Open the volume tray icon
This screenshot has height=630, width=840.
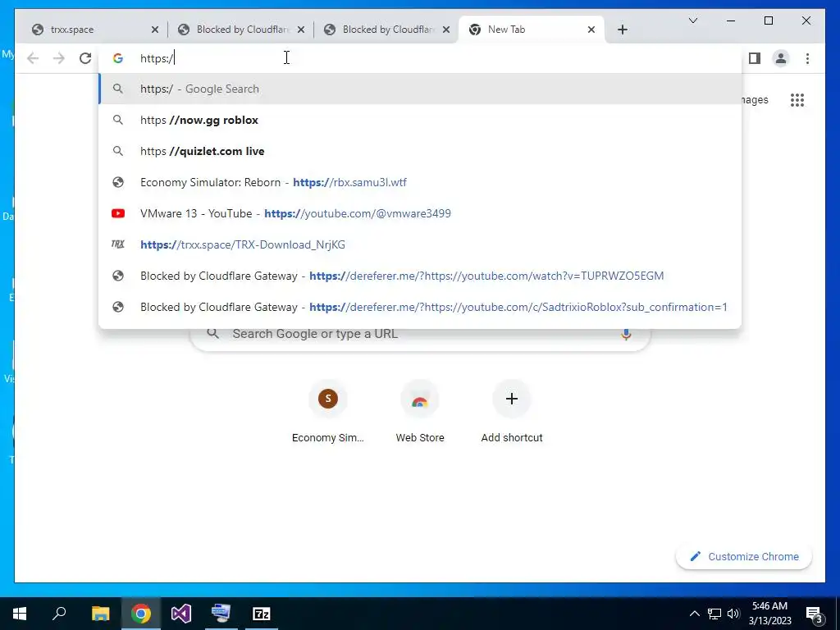click(x=733, y=614)
